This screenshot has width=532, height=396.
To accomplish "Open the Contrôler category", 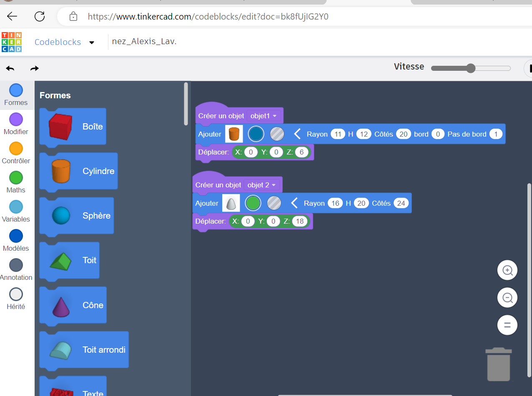I will click(16, 153).
